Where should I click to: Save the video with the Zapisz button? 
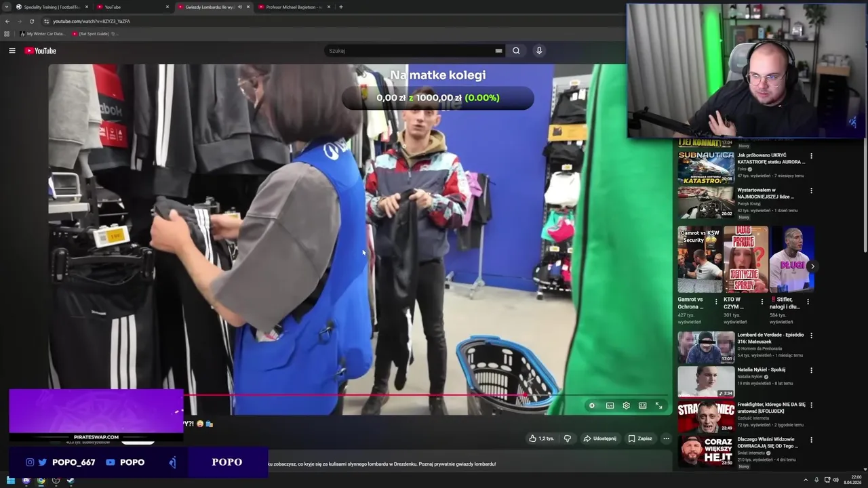640,439
